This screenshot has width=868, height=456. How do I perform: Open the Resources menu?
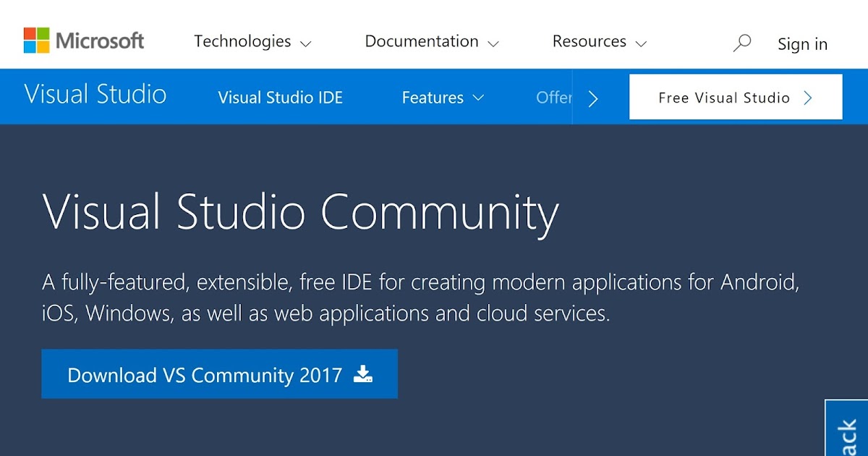click(x=590, y=41)
